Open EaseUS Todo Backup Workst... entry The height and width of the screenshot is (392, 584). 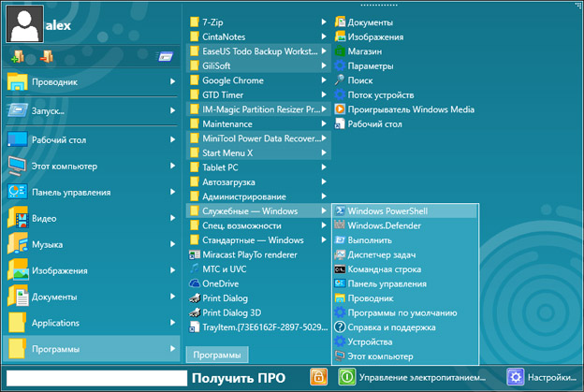pyautogui.click(x=258, y=51)
